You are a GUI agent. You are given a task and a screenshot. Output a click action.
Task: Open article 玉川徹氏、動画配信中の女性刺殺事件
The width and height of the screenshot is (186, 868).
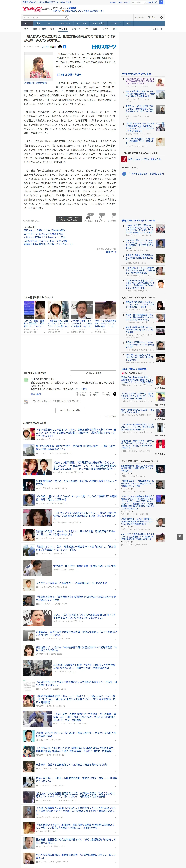click(x=76, y=841)
